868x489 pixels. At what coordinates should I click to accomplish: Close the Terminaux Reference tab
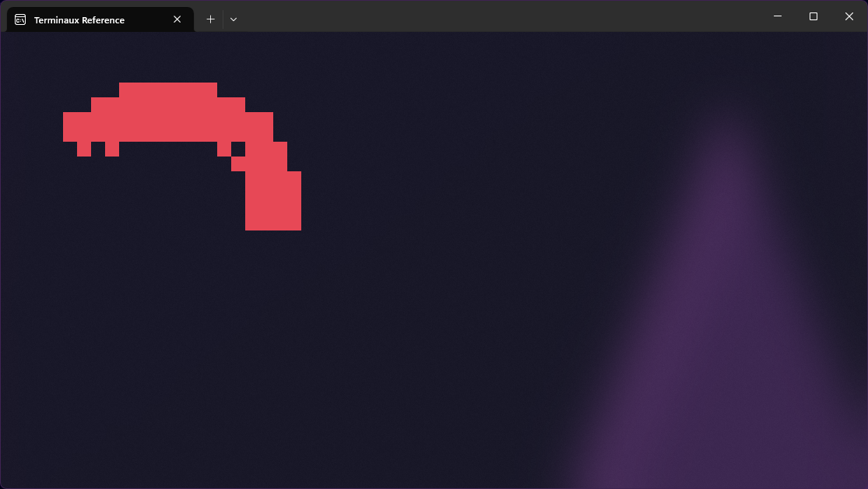[x=177, y=19]
